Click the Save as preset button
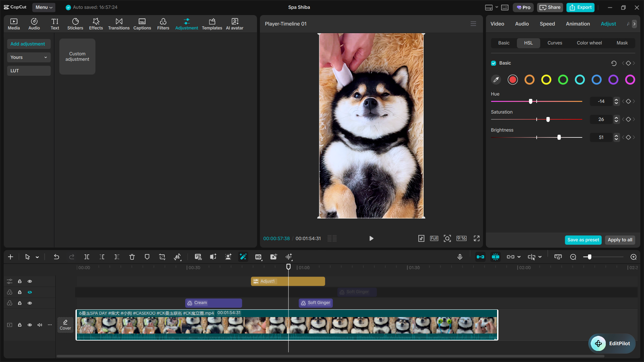The width and height of the screenshot is (644, 362). pos(583,240)
